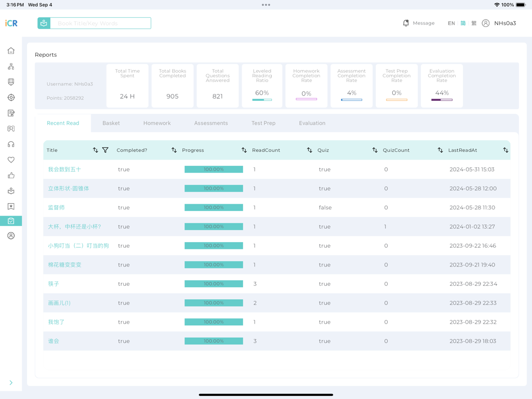Open the starred bookmark icon in sidebar
The image size is (532, 399).
11,206
